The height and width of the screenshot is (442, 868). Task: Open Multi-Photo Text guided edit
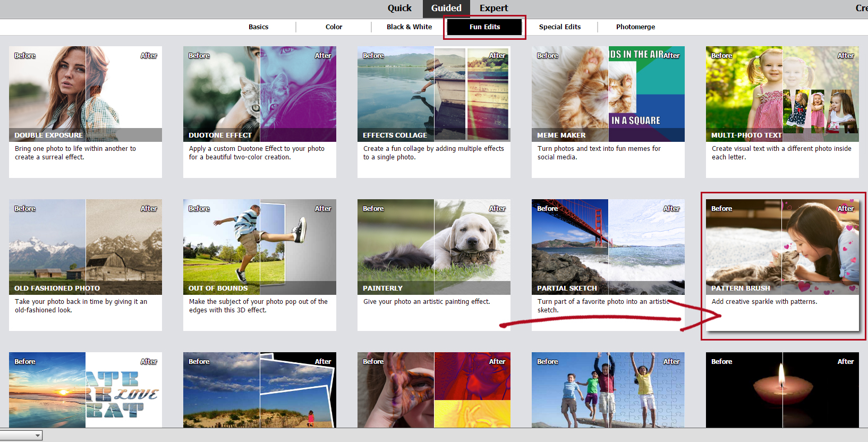click(x=782, y=94)
